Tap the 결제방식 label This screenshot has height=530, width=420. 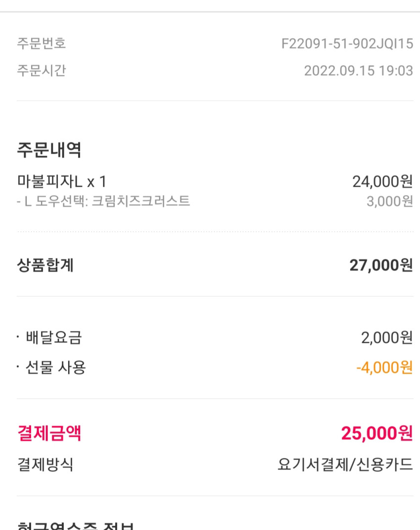tap(45, 464)
